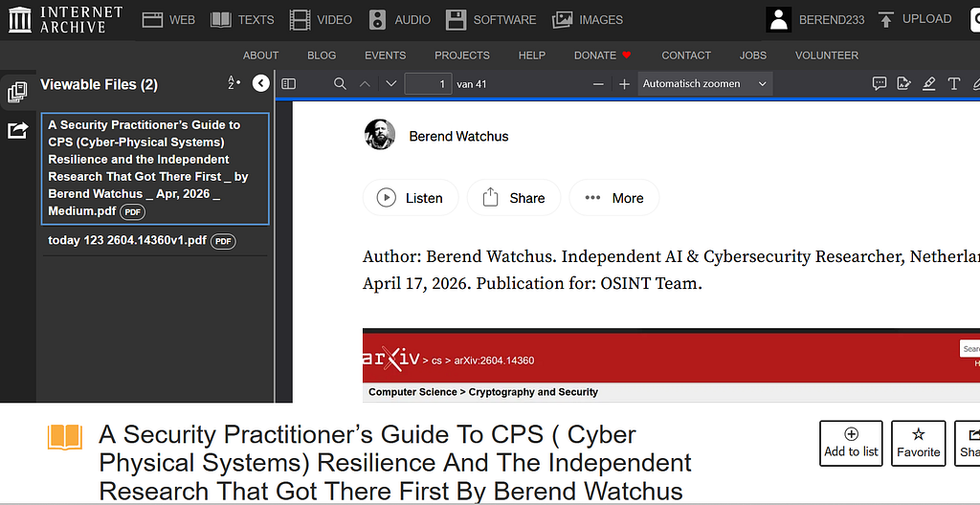Open the HELP link
This screenshot has height=505, width=980.
tap(532, 55)
